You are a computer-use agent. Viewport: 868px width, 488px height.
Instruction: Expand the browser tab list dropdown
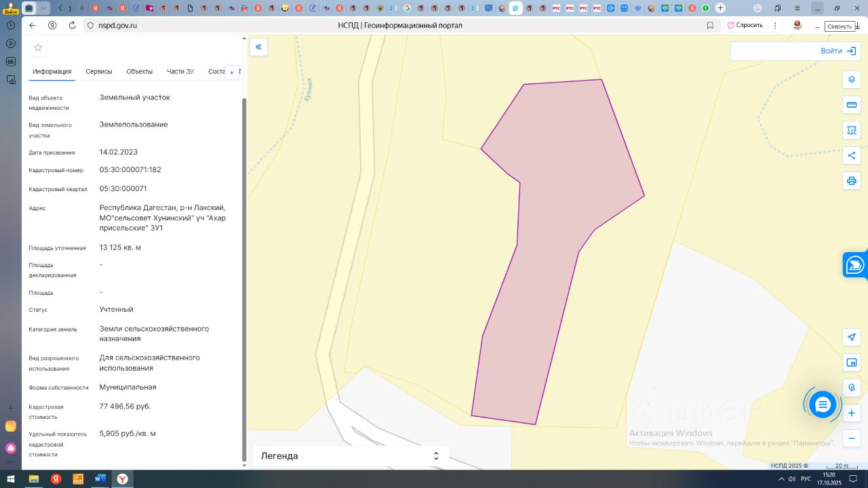pyautogui.click(x=44, y=8)
